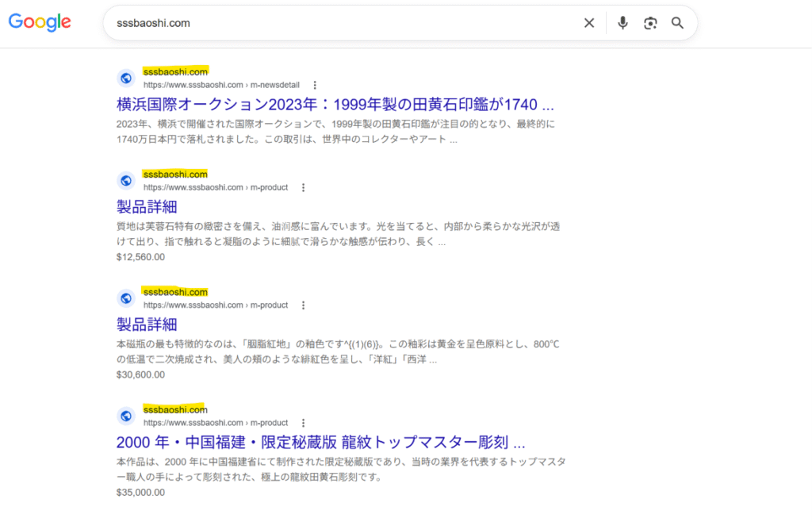The width and height of the screenshot is (812, 522).
Task: Click the m-product URL of the $12,560.00 result
Action: pos(216,187)
